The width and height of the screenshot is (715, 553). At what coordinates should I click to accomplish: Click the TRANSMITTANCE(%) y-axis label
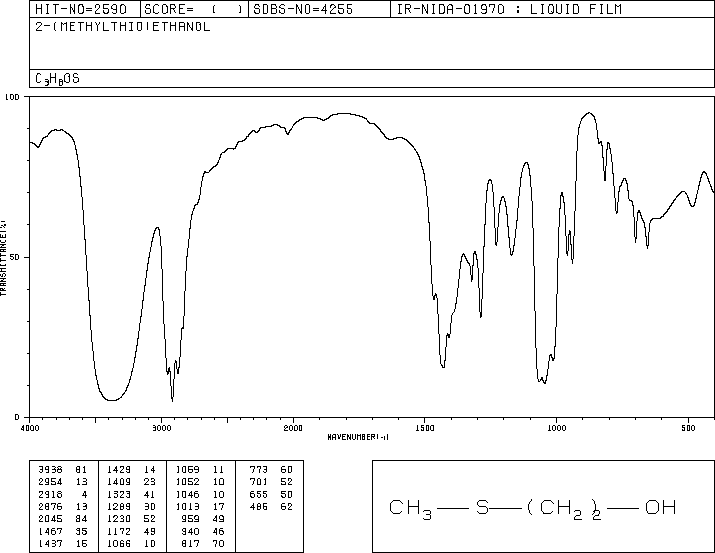[3, 258]
